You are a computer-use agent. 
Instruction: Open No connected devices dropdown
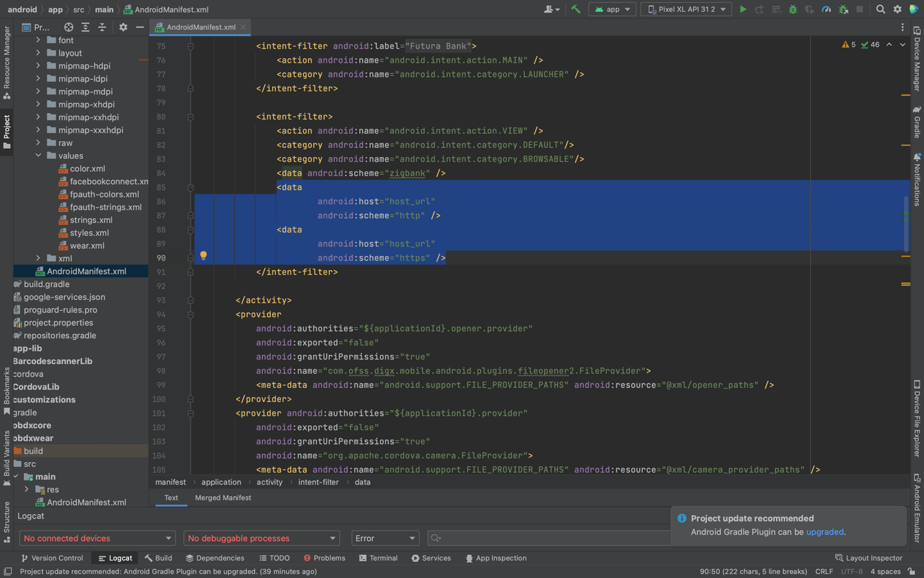97,538
